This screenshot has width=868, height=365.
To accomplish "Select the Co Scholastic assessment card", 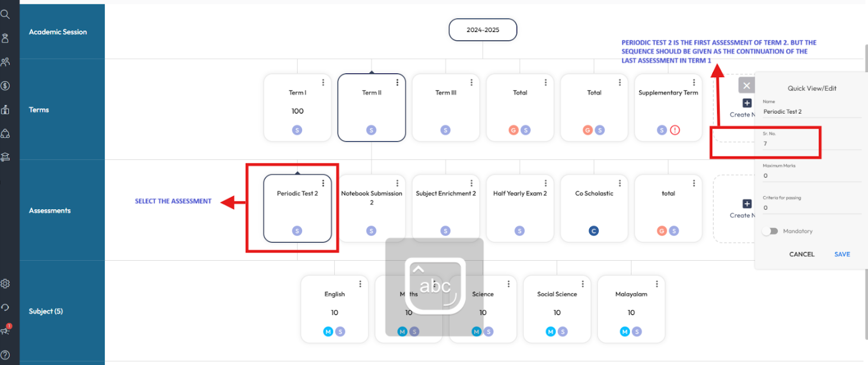I will tap(594, 209).
